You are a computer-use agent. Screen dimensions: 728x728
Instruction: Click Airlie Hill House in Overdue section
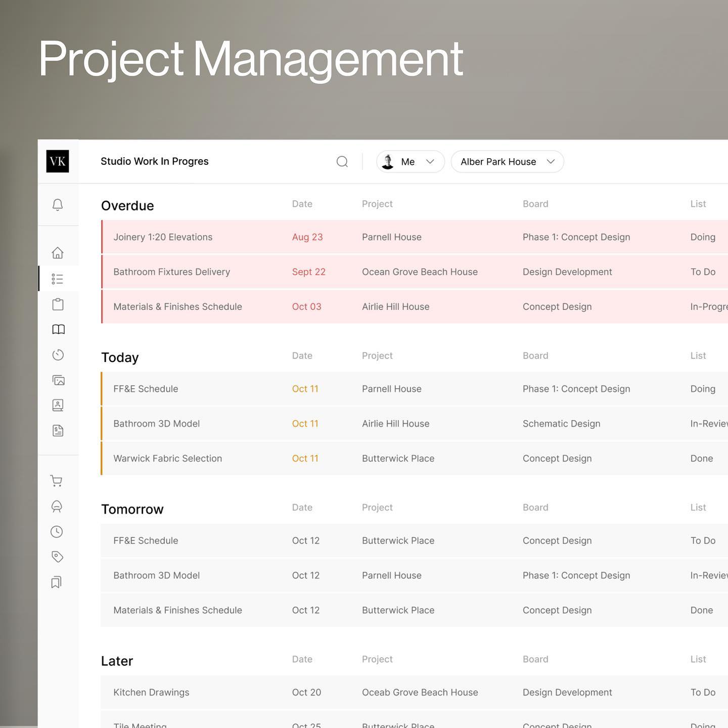[x=396, y=307]
